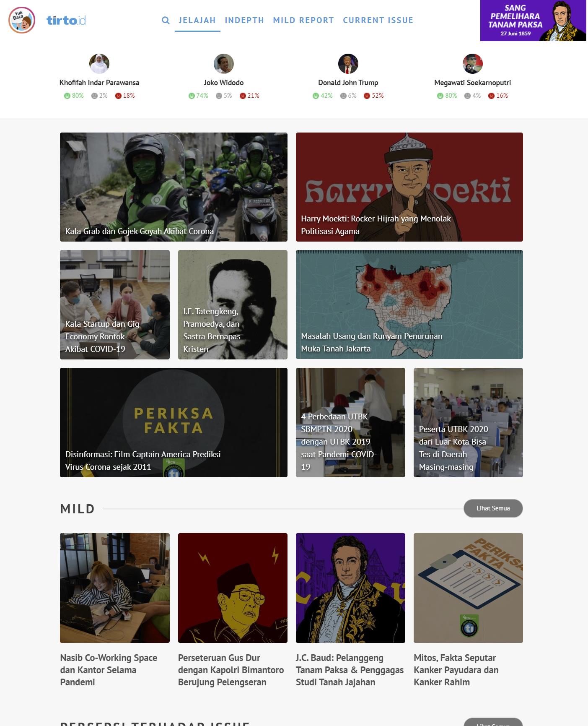Click the Lihat Semua button beside MILD
Viewport: 588px width, 726px height.
click(x=493, y=508)
